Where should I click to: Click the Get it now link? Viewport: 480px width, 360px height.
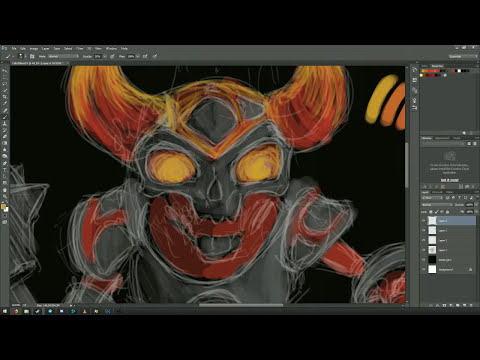click(x=450, y=180)
